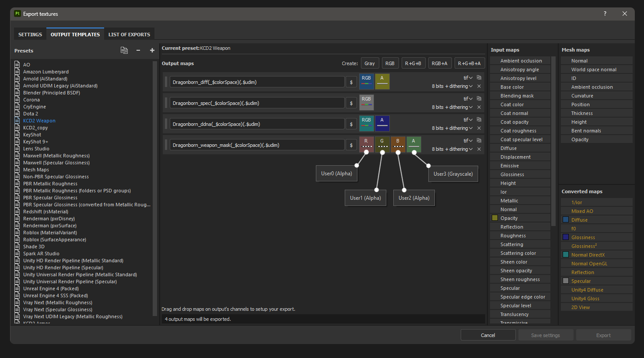Select the Unreal Engine 4 (Packed) preset

pos(51,288)
